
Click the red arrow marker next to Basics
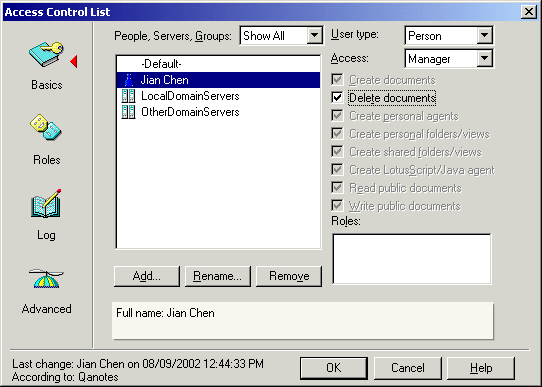click(x=74, y=62)
